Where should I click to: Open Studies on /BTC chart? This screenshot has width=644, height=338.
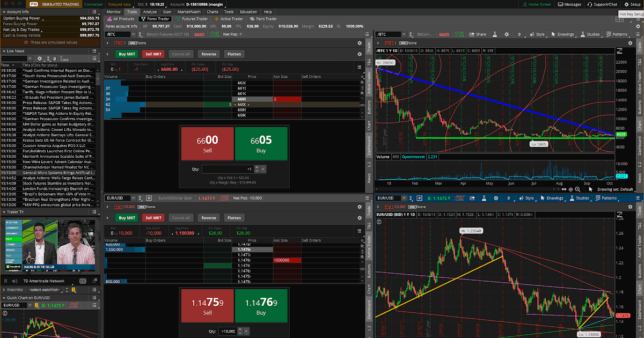(x=590, y=34)
